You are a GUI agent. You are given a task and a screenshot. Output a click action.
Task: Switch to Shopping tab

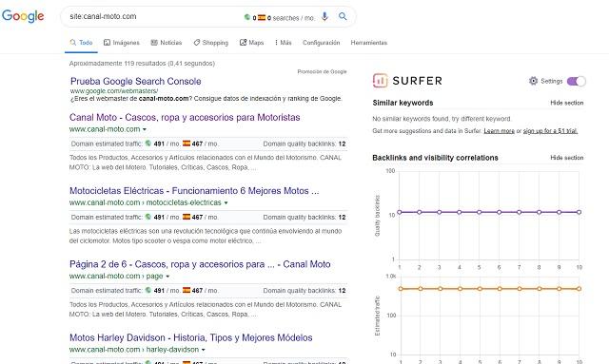coord(211,43)
